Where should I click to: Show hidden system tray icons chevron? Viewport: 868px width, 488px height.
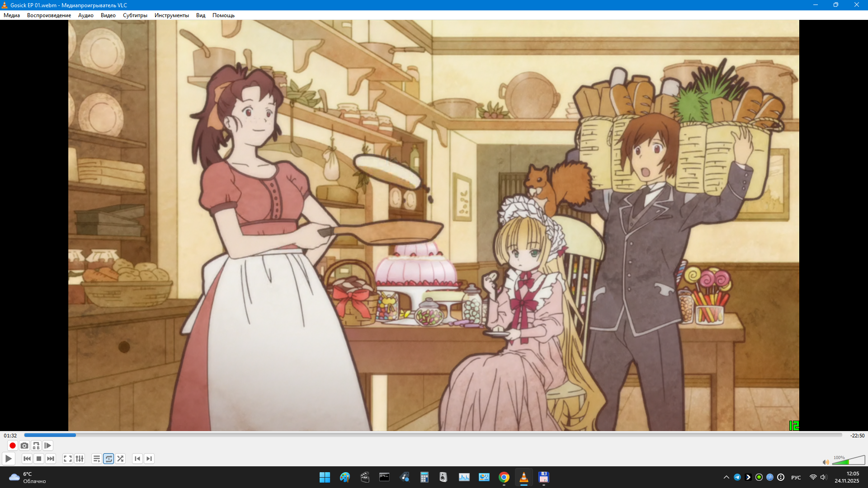click(726, 477)
